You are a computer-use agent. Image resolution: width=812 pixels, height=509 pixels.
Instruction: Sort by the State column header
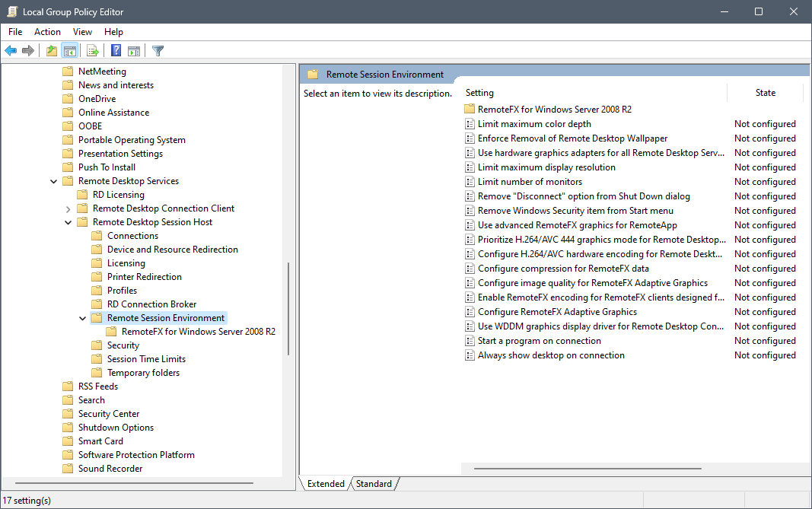(x=766, y=93)
